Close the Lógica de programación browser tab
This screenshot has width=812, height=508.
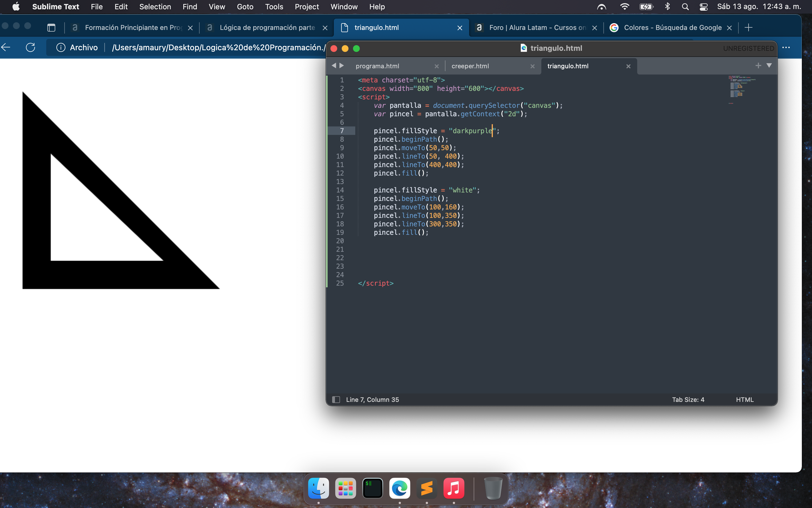click(x=325, y=28)
